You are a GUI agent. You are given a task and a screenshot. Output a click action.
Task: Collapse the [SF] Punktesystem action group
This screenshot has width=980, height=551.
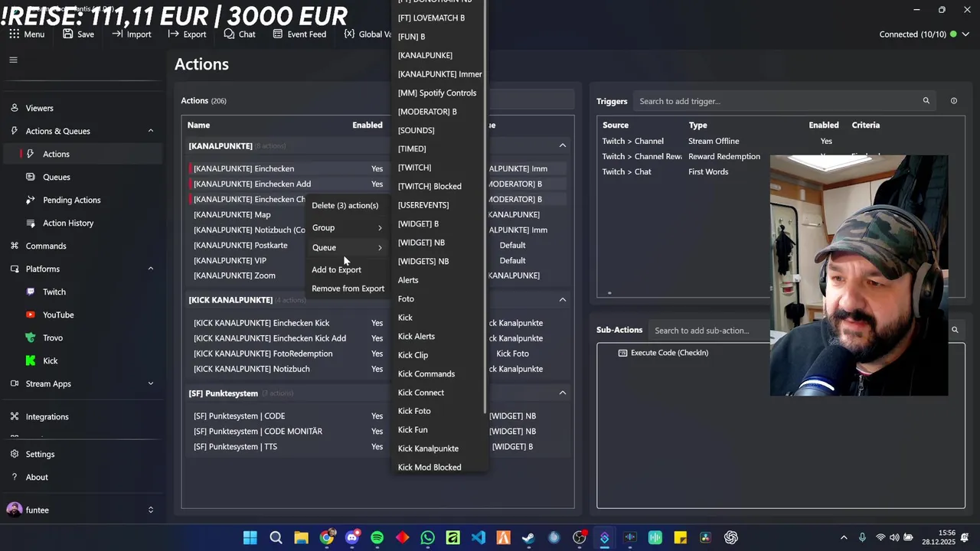tap(562, 393)
